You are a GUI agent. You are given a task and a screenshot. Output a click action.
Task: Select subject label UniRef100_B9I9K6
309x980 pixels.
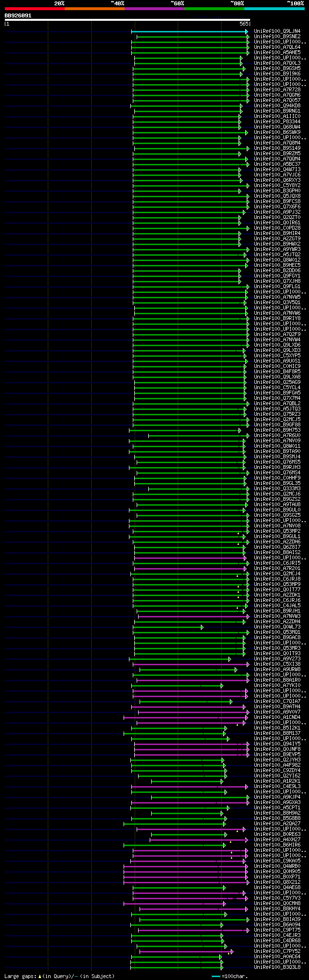click(277, 74)
